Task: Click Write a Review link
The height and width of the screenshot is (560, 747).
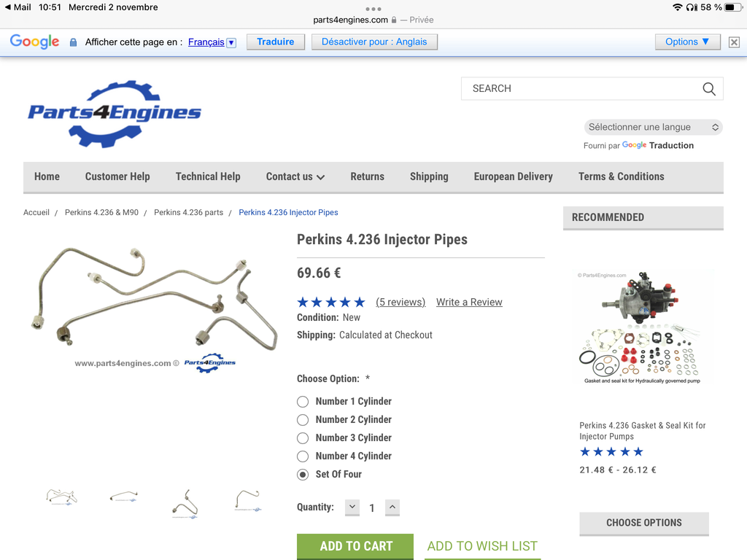Action: pos(469,303)
